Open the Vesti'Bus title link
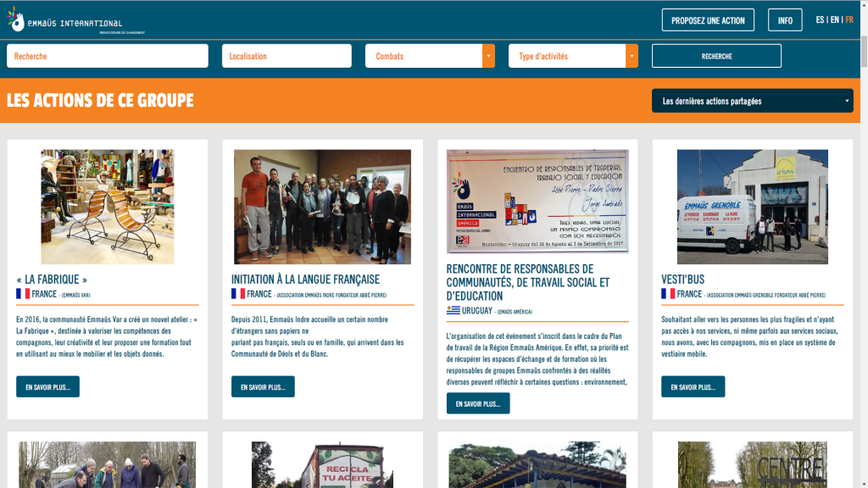The width and height of the screenshot is (868, 488). (683, 280)
